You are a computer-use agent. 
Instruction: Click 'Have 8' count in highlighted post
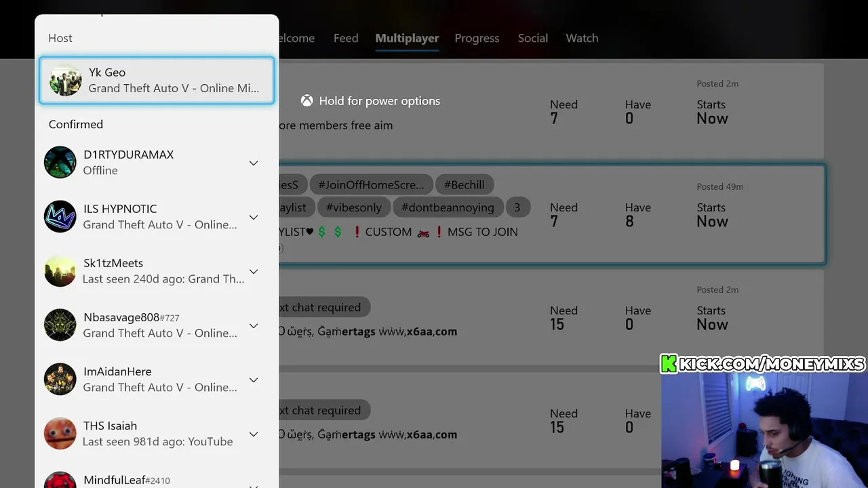638,215
